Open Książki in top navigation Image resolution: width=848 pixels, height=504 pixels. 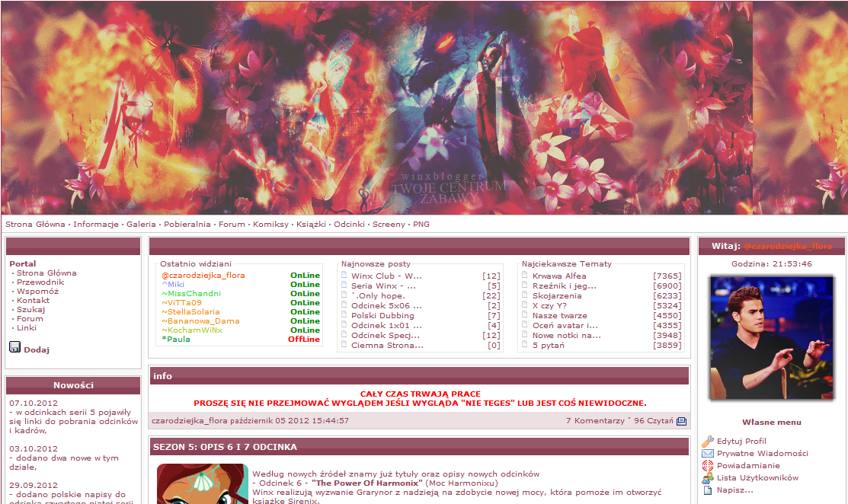pos(311,224)
